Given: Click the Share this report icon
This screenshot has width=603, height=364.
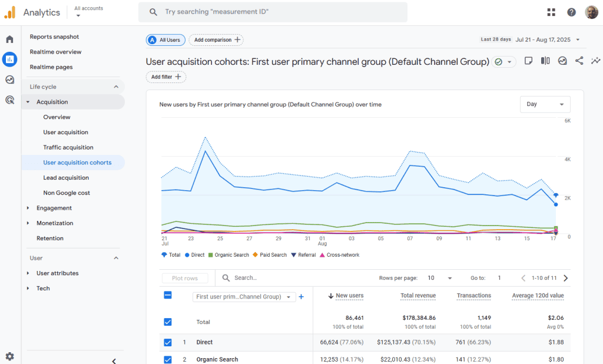Looking at the screenshot, I should [x=579, y=61].
